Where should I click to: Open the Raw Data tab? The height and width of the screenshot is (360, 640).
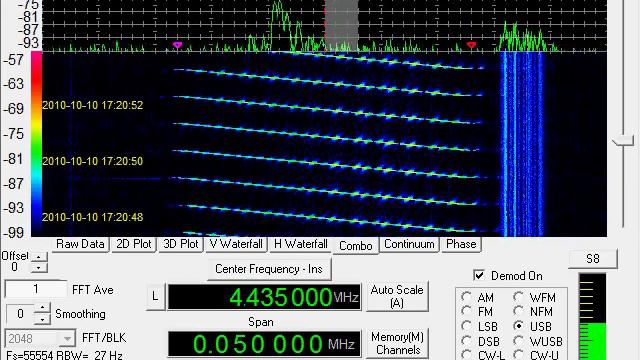tap(80, 244)
